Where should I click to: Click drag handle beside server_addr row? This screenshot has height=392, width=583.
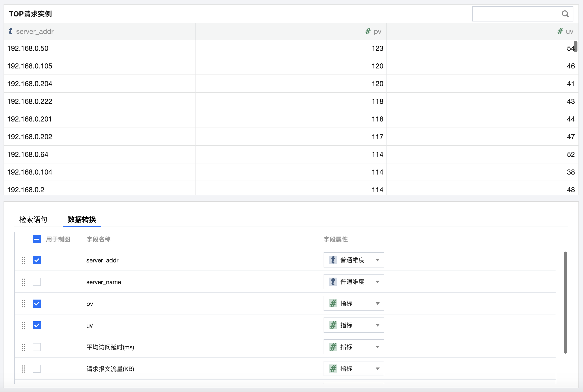[24, 260]
